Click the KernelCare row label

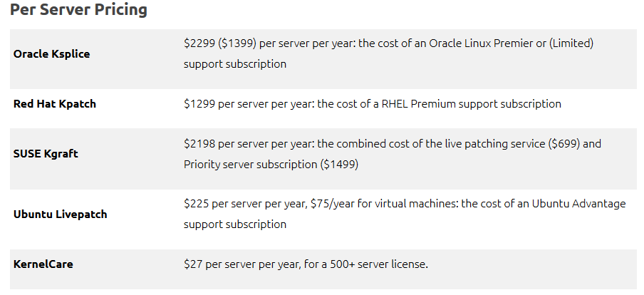pos(43,264)
